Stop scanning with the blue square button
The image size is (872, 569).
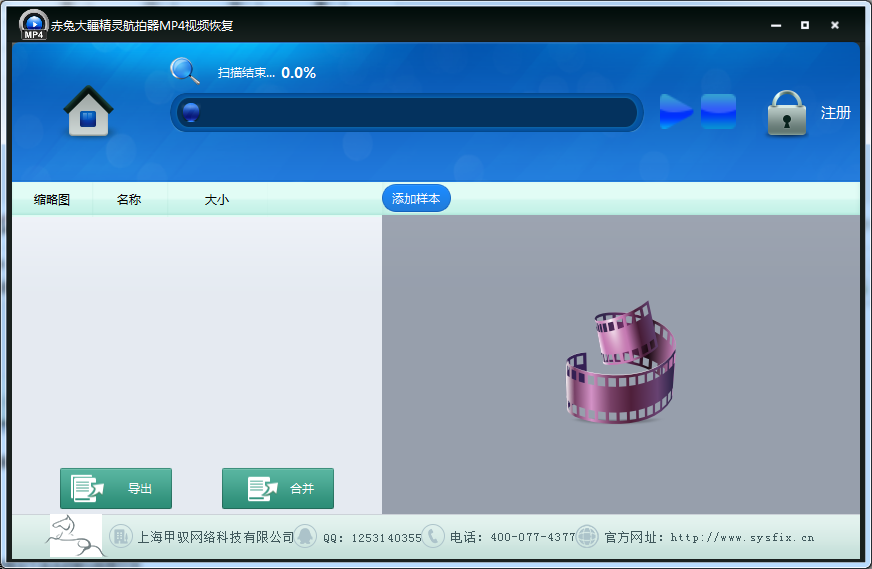[718, 111]
